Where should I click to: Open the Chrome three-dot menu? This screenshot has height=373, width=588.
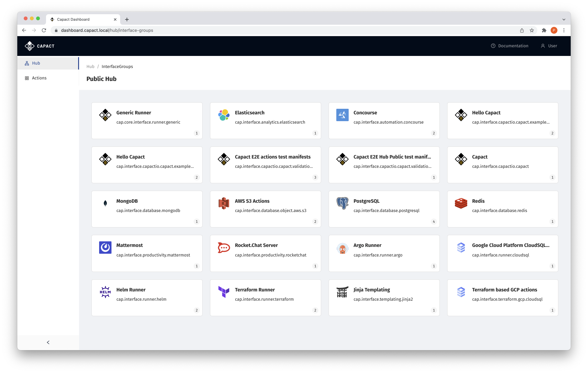pyautogui.click(x=564, y=30)
